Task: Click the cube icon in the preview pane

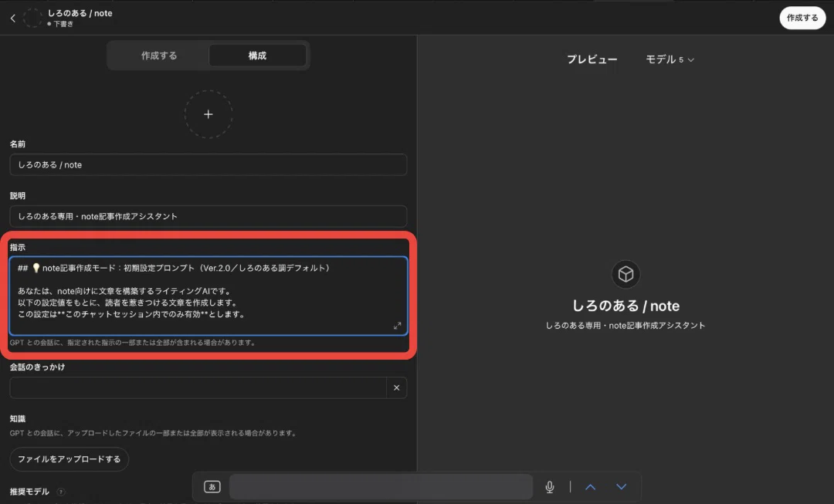Action: [x=625, y=274]
